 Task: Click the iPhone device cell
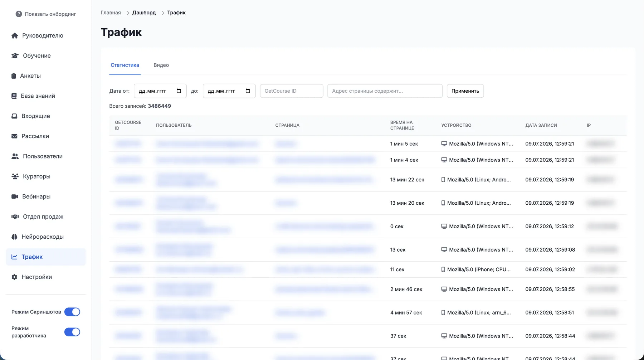tap(476, 269)
